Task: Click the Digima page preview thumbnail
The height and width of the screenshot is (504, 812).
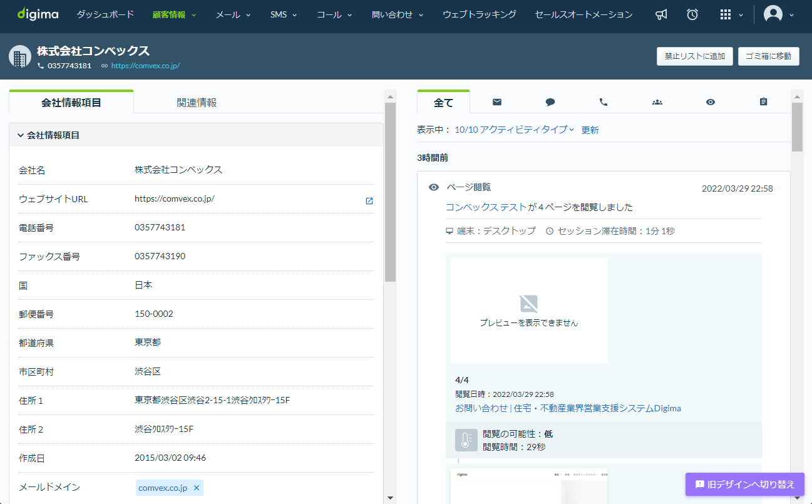Action: click(x=529, y=486)
